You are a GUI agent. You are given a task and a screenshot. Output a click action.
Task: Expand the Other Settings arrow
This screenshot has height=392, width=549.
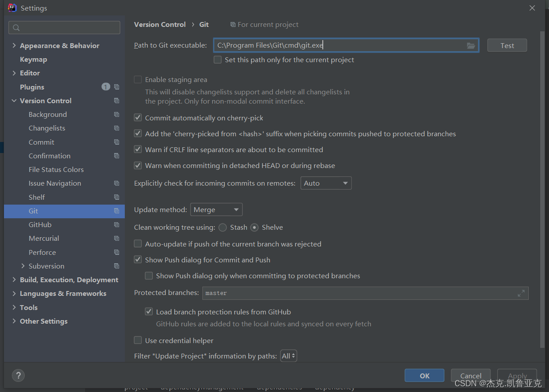coord(14,321)
